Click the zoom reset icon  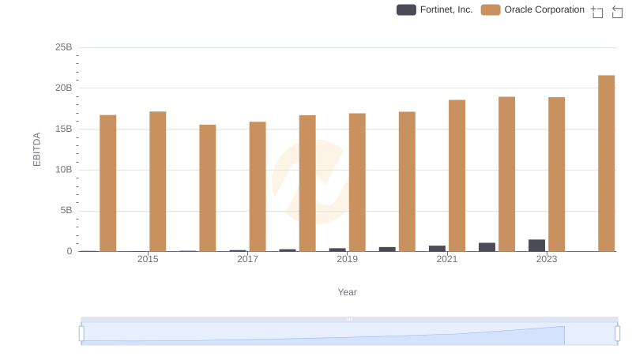(618, 12)
